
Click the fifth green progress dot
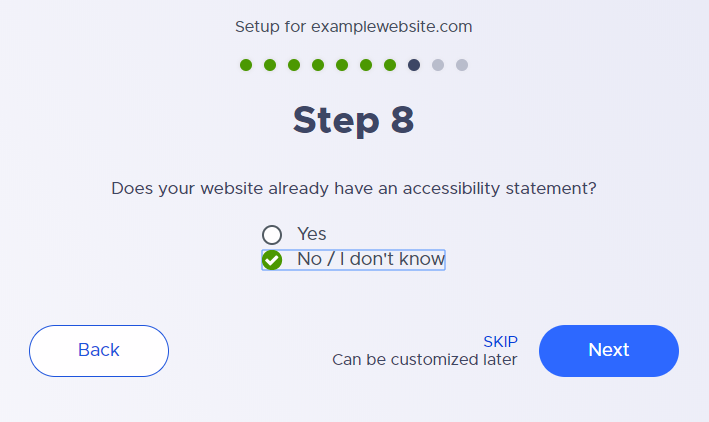pos(342,65)
